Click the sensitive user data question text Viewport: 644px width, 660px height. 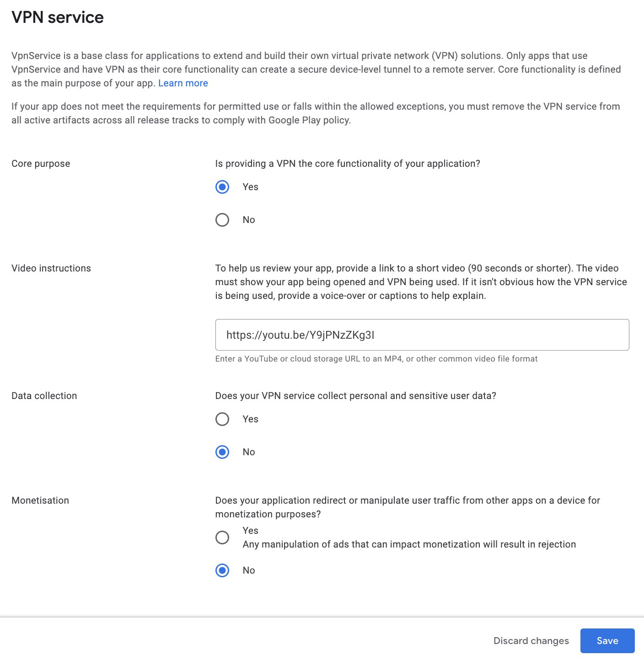pyautogui.click(x=356, y=396)
